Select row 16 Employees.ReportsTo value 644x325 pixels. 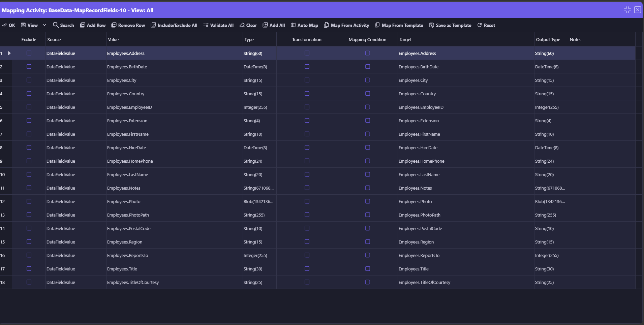(x=174, y=255)
